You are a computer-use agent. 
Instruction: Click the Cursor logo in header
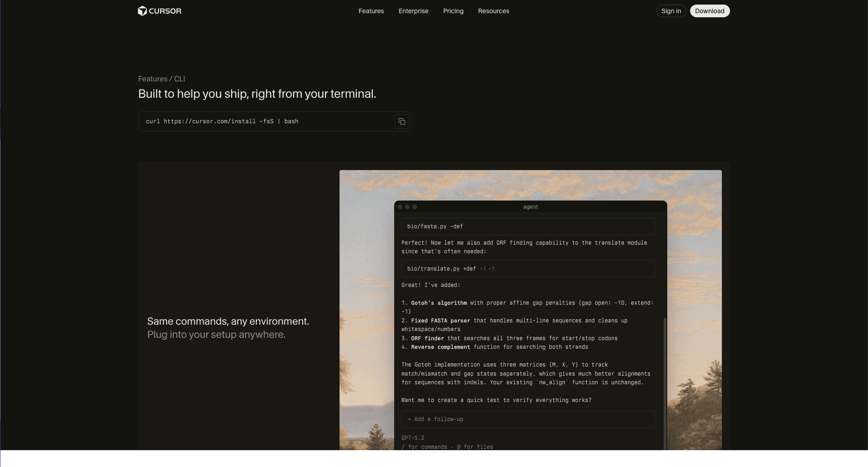[x=159, y=11]
